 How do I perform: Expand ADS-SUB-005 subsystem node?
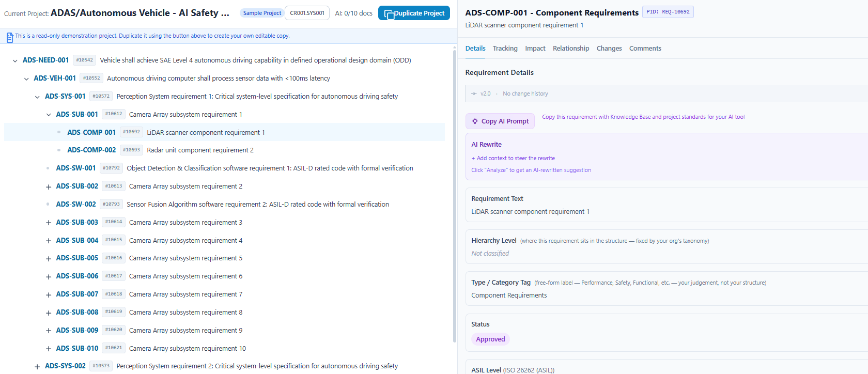49,259
